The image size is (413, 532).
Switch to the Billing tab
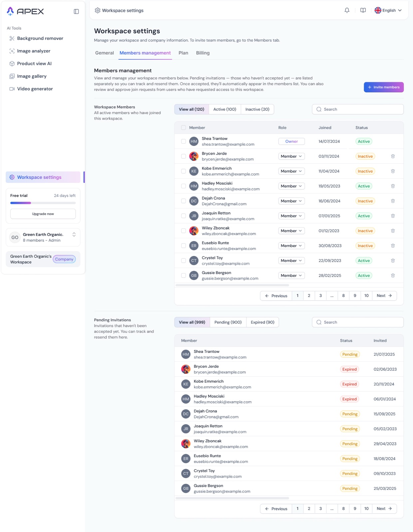click(x=203, y=53)
